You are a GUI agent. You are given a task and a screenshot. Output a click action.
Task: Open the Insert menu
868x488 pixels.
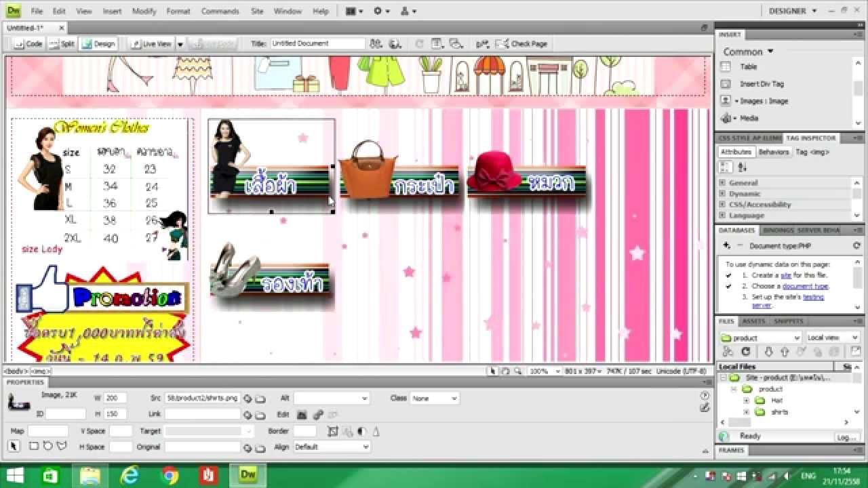point(112,12)
